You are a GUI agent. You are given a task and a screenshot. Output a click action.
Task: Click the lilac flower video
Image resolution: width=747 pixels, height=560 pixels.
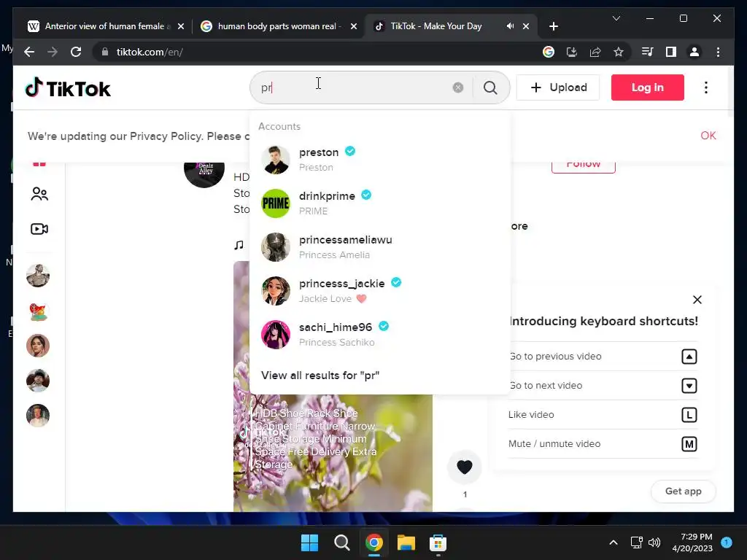point(333,452)
